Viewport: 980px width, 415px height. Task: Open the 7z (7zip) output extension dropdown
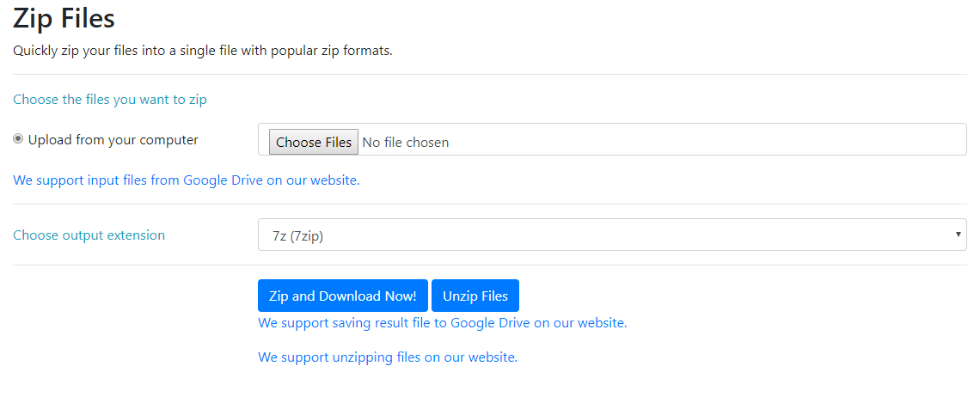pyautogui.click(x=602, y=235)
